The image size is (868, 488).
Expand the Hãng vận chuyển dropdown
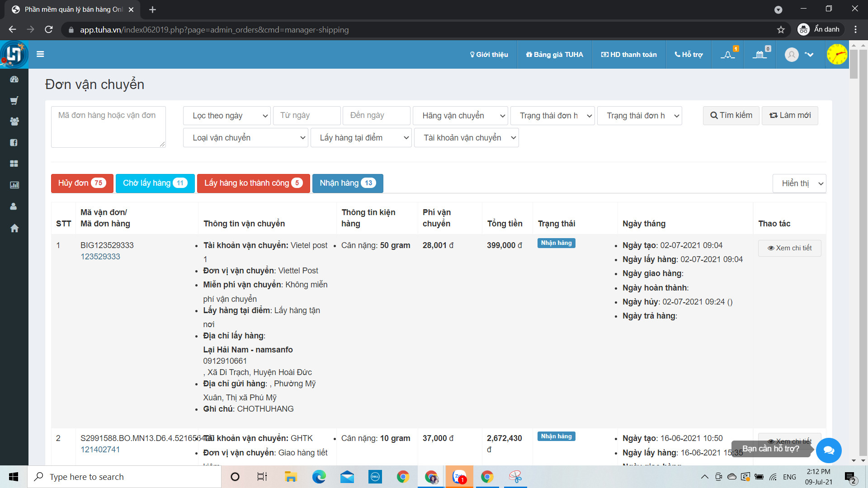460,116
